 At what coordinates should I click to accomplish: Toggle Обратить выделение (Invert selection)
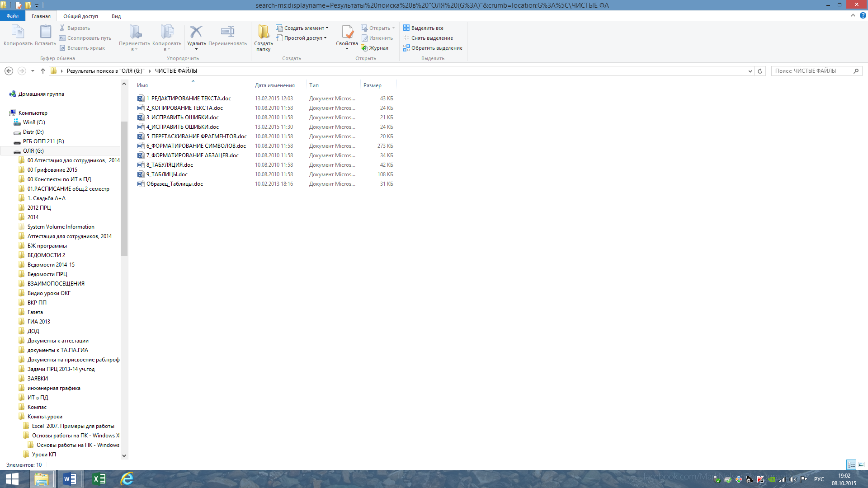(x=433, y=47)
